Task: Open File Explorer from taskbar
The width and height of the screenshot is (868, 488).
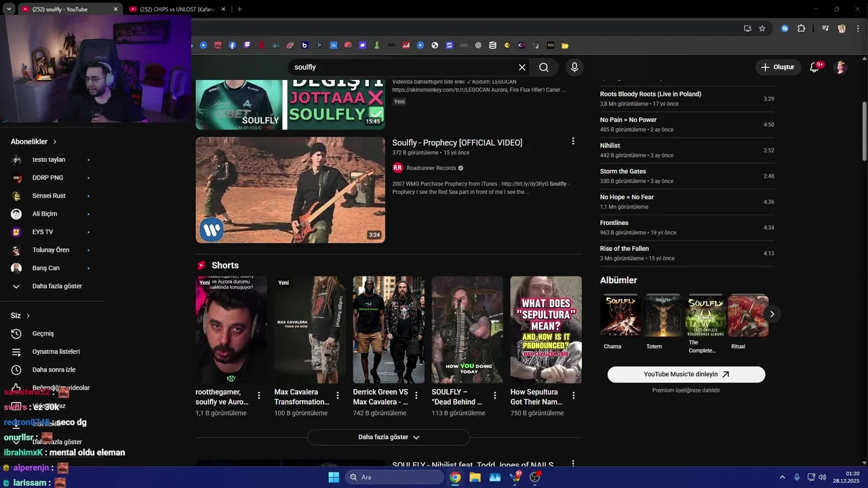Action: coord(475,477)
